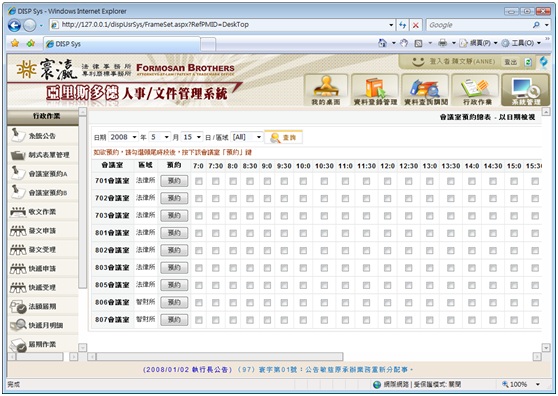Screen dimensions: 558x396
Task: Check 806會議室 at 9:30
Action: (x=284, y=303)
